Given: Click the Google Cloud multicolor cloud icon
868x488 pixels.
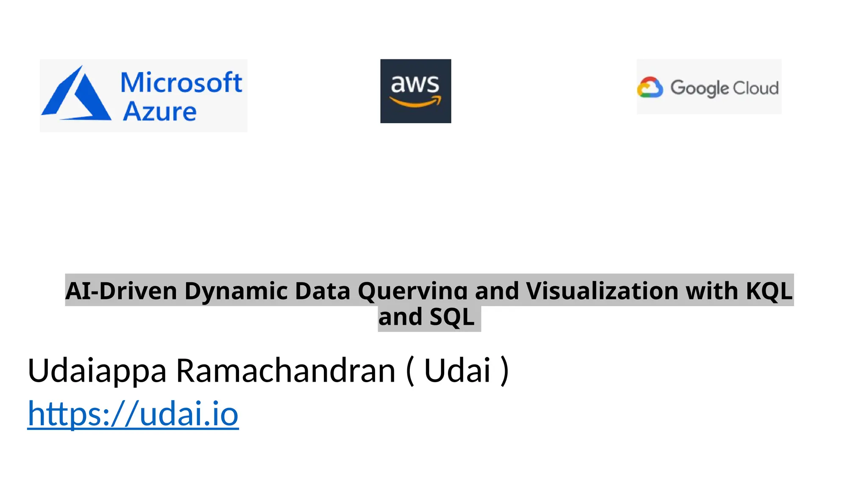Looking at the screenshot, I should [x=650, y=88].
